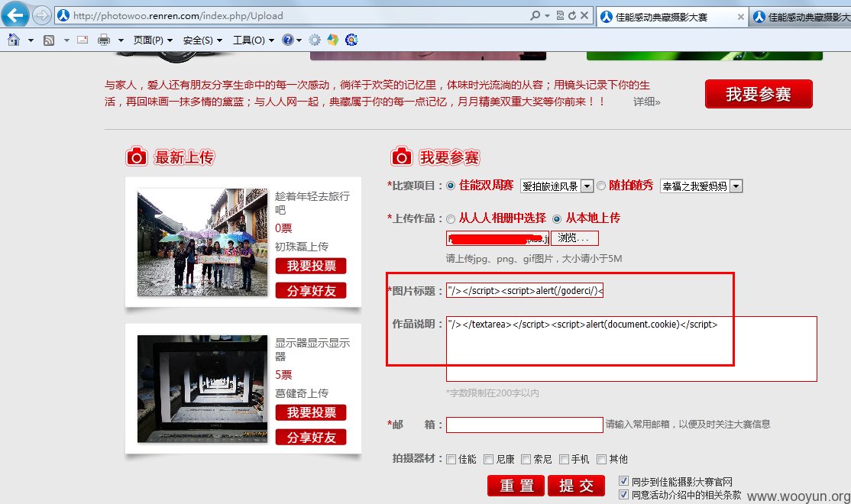851x504 pixels.
Task: Click the Read mail icon
Action: (x=83, y=40)
